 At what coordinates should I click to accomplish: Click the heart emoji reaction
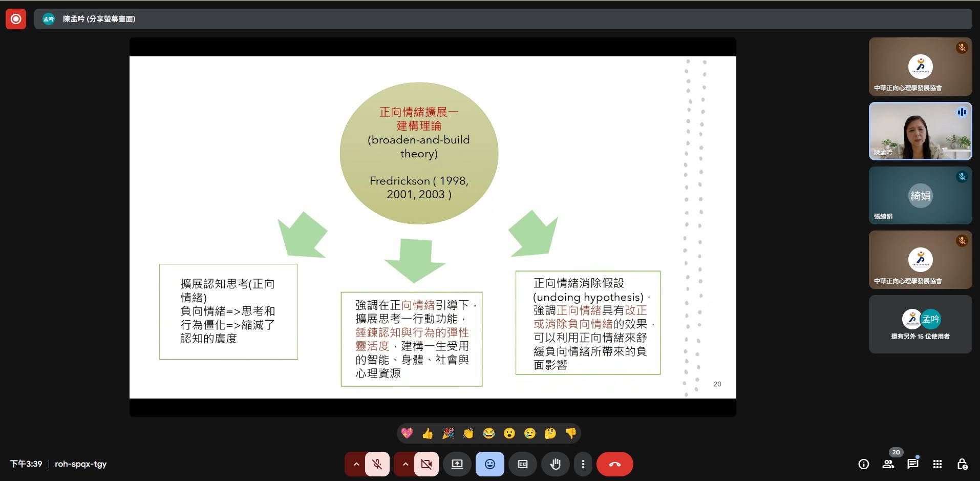coord(407,433)
